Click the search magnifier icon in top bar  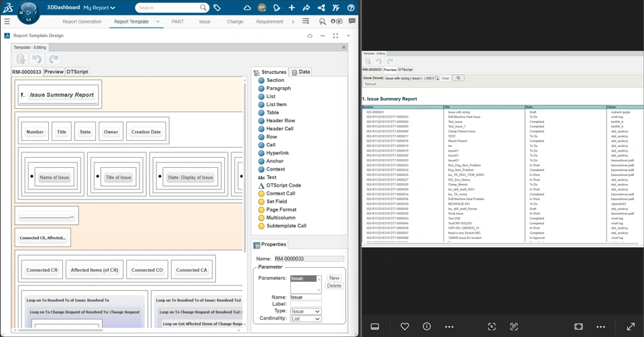click(x=203, y=7)
